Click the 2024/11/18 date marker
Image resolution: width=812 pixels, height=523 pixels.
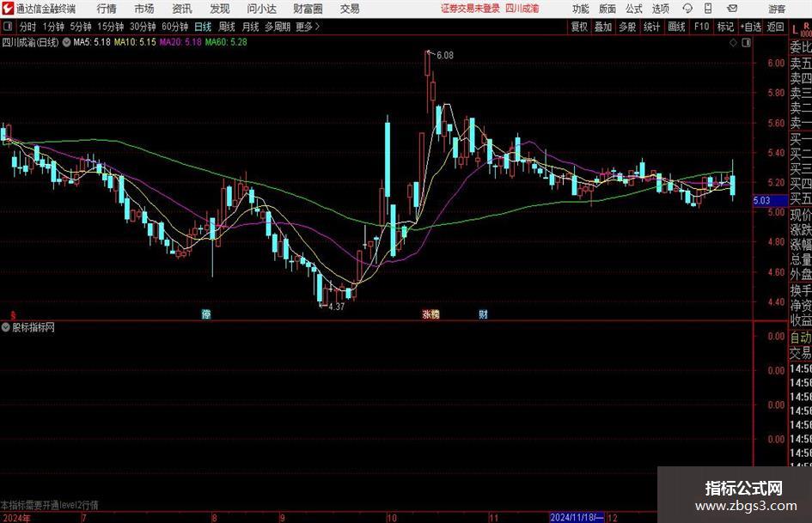[x=576, y=517]
